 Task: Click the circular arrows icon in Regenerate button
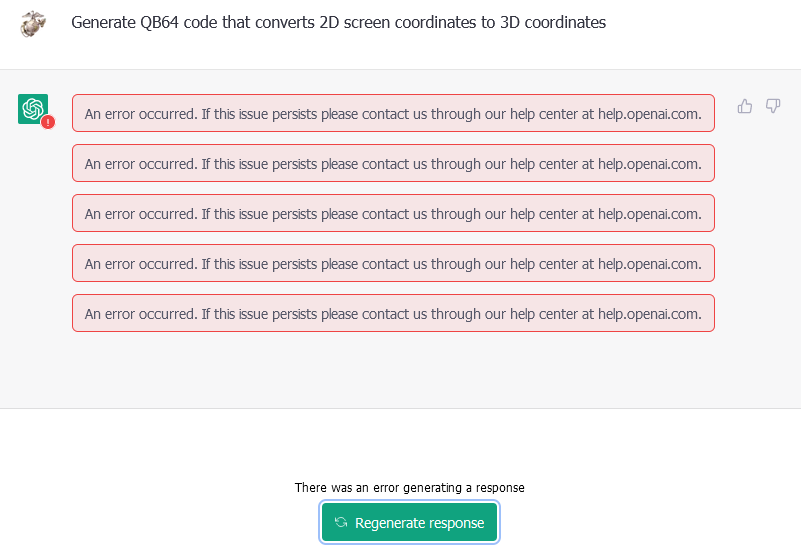pos(341,522)
